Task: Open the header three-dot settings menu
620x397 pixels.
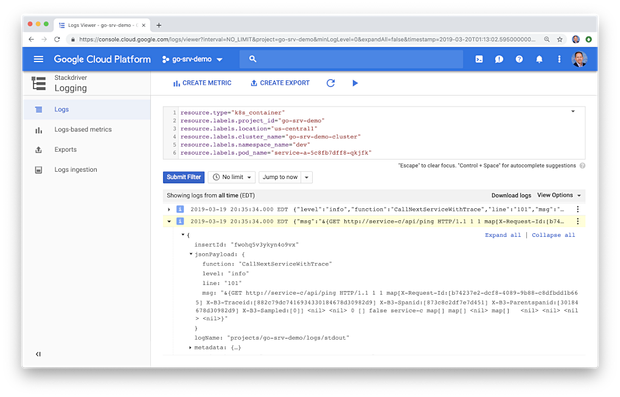Action: point(559,59)
